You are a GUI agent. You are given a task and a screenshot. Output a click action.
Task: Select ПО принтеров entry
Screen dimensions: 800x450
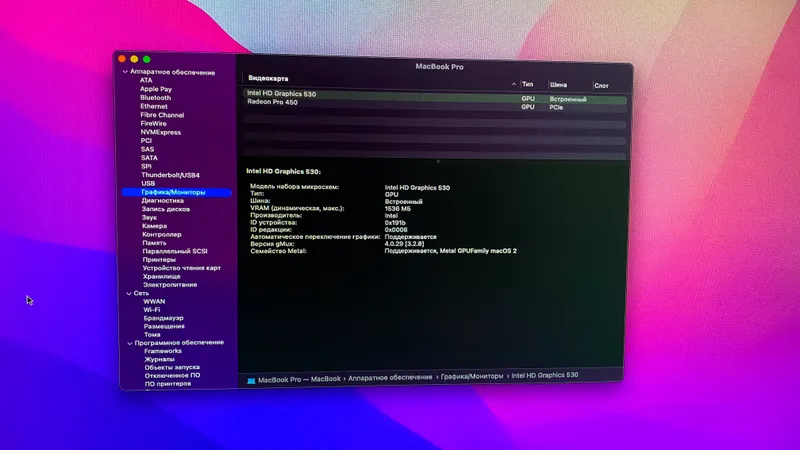[167, 384]
